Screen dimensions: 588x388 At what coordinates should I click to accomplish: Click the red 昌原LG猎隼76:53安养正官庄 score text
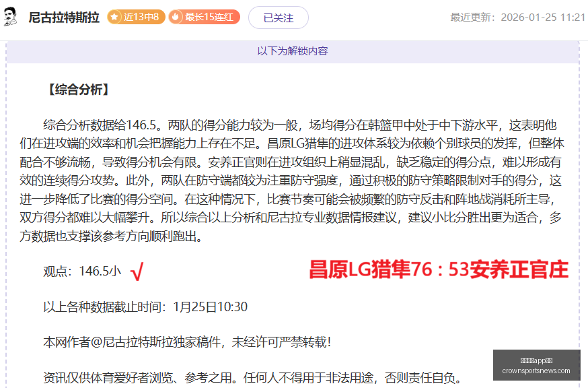pyautogui.click(x=439, y=269)
